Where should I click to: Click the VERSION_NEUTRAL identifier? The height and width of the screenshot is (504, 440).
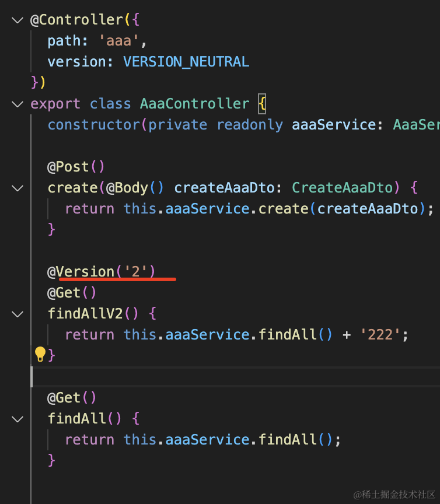point(186,62)
